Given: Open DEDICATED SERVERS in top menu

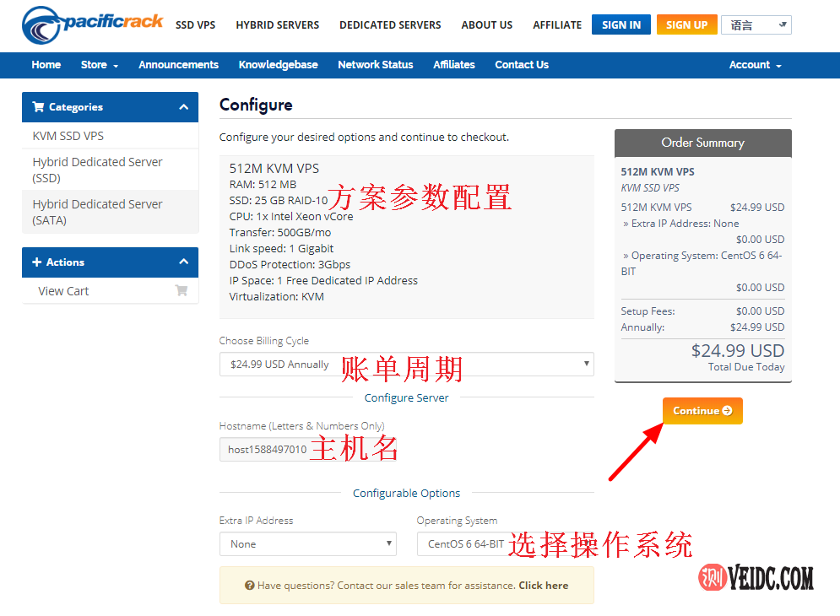Looking at the screenshot, I should [x=390, y=25].
